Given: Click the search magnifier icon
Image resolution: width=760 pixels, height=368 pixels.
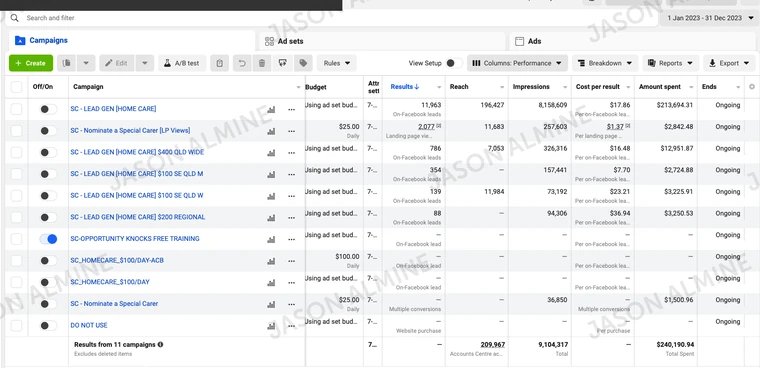Looking at the screenshot, I should coord(15,18).
